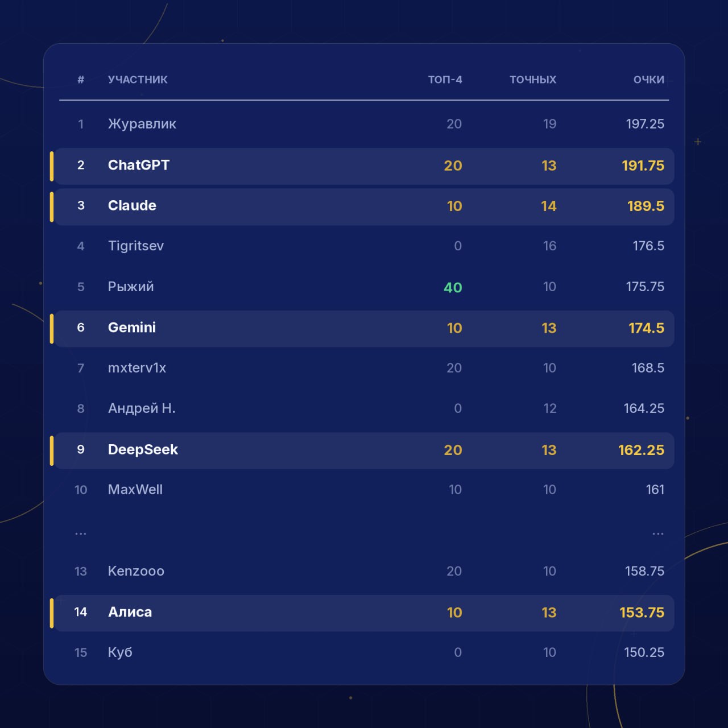728x728 pixels.
Task: Click the УЧАСТНИК column header
Action: pyautogui.click(x=138, y=80)
